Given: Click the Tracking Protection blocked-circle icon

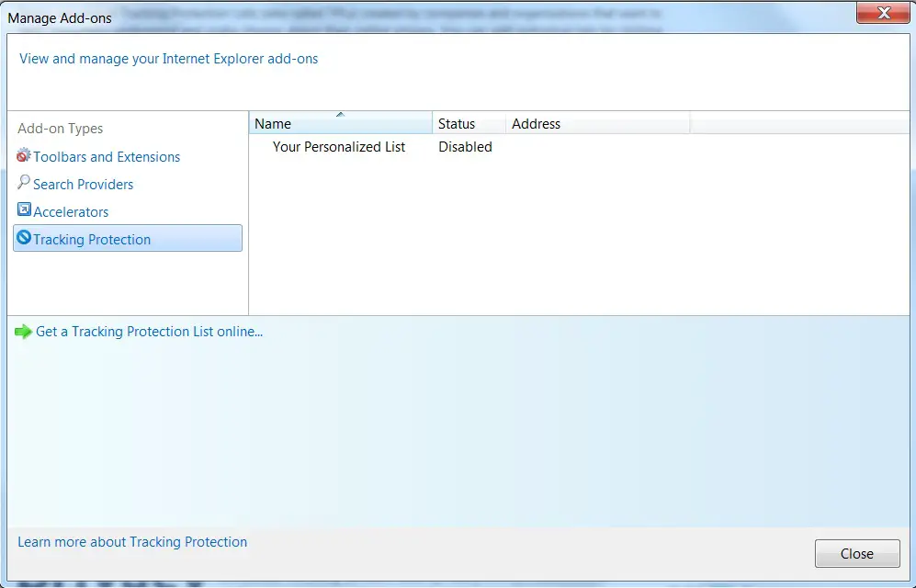Looking at the screenshot, I should 24,237.
